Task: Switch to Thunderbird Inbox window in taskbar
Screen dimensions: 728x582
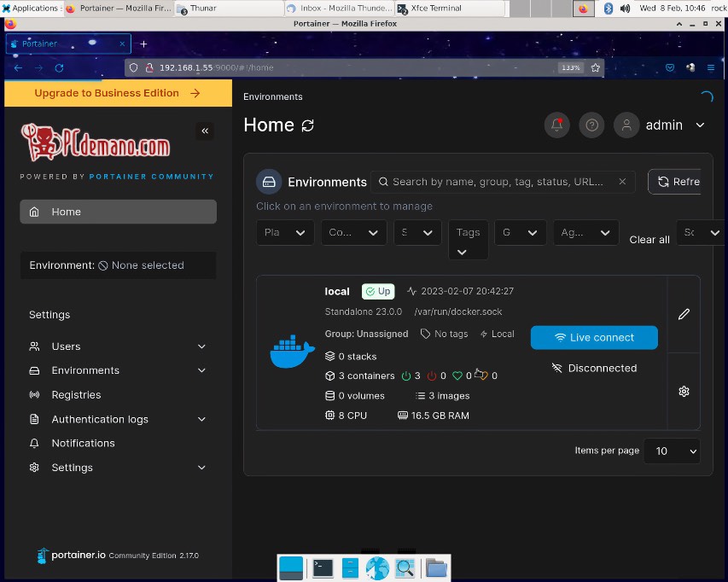Action: click(x=340, y=9)
